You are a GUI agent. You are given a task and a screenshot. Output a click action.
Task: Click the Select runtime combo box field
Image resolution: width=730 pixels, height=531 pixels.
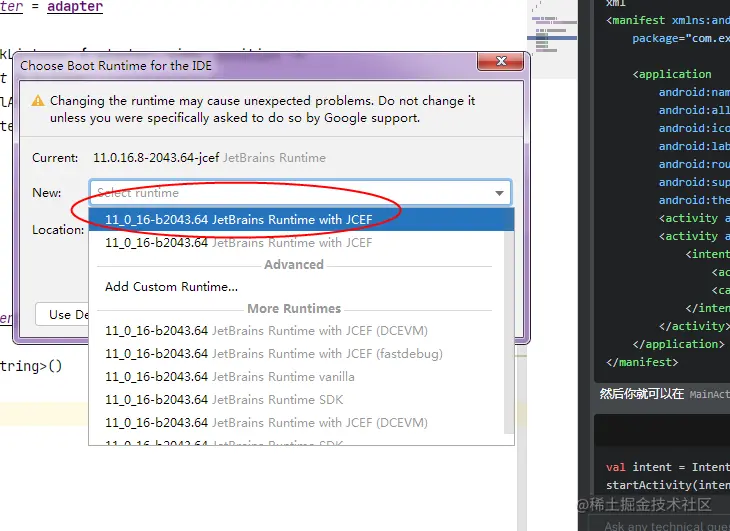pyautogui.click(x=300, y=193)
